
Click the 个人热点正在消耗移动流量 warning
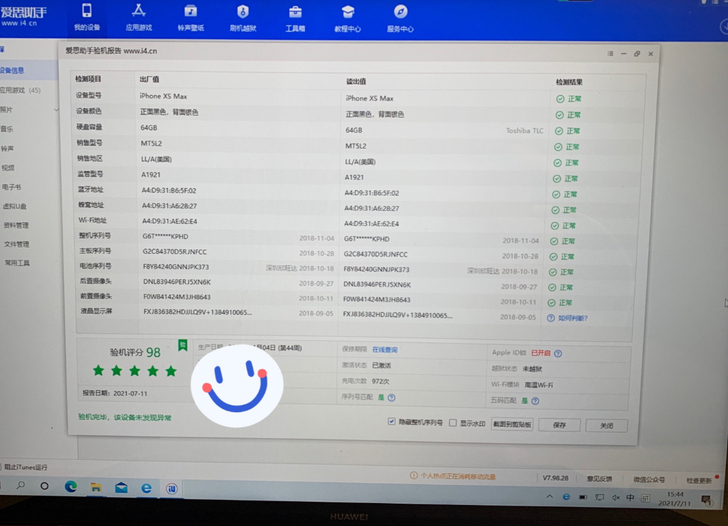453,476
